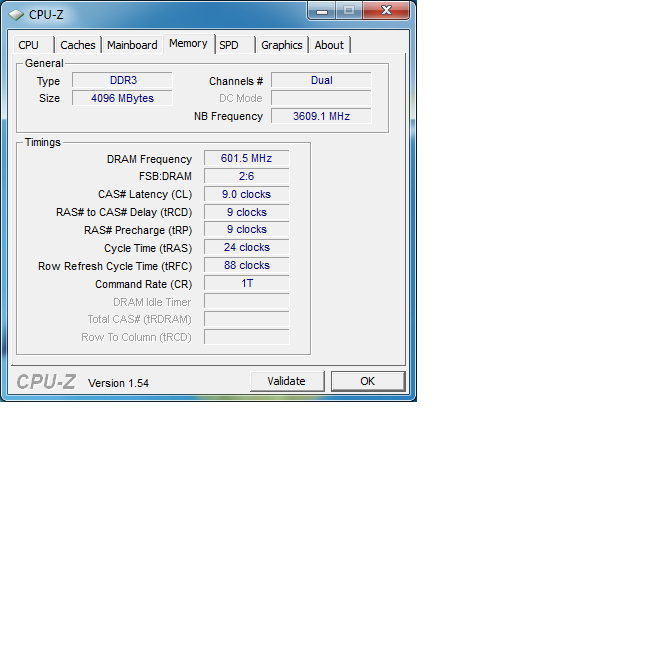Click the Memory tab

coord(188,43)
